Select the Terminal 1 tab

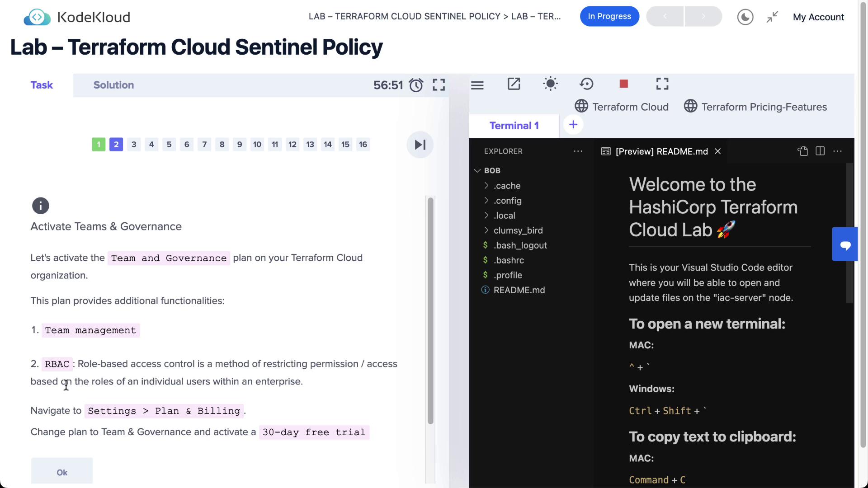click(514, 126)
